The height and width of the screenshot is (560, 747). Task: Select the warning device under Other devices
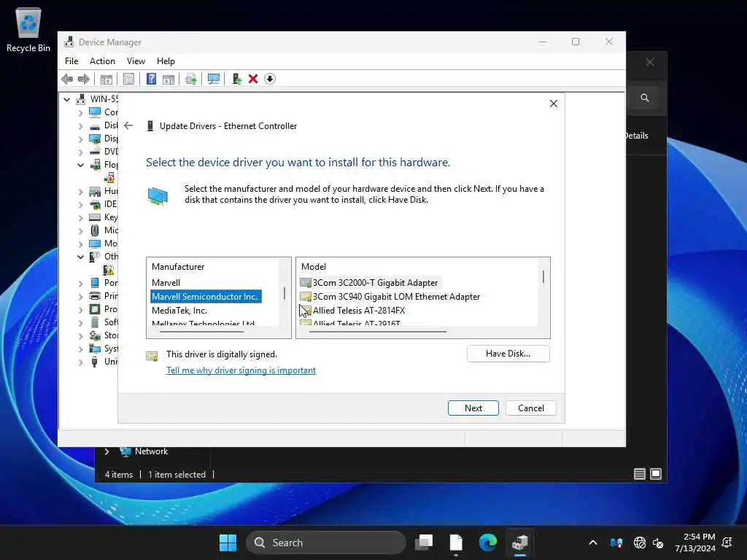pos(109,270)
